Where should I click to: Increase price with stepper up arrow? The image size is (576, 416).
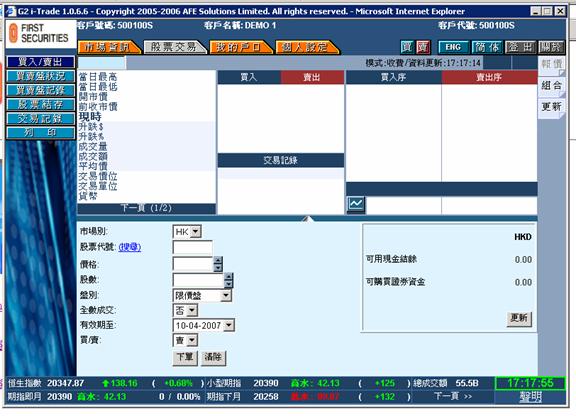tap(218, 260)
